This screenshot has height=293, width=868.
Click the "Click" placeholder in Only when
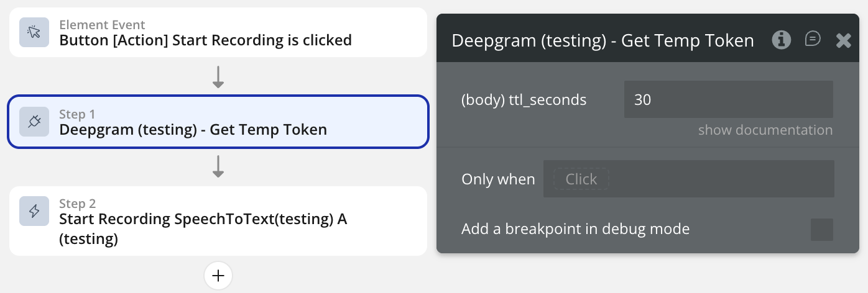(581, 179)
